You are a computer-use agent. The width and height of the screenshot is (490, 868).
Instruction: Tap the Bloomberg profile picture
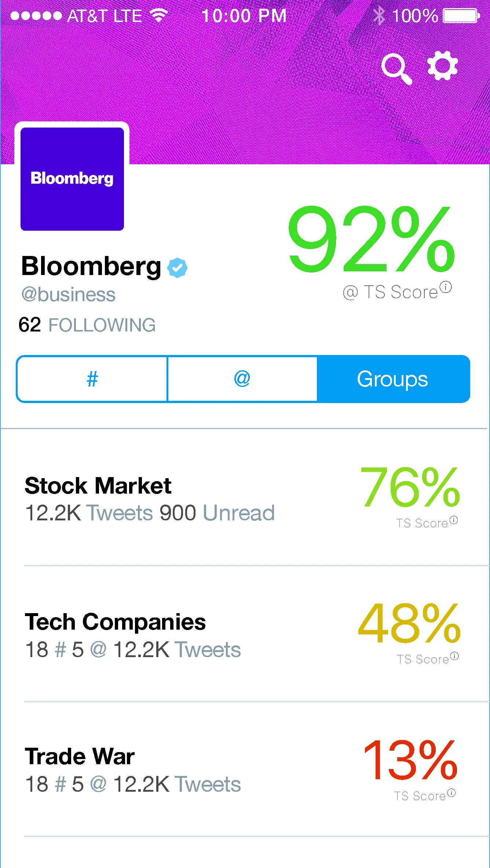tap(72, 179)
